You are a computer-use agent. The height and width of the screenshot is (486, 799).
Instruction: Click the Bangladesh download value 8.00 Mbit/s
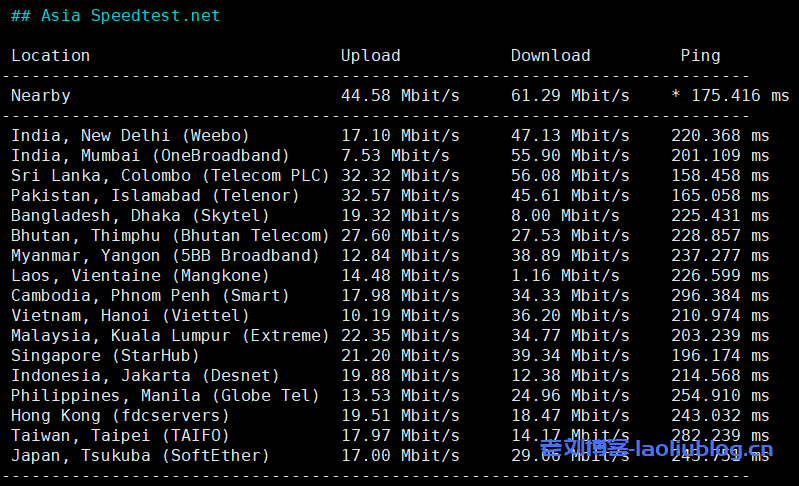(x=565, y=216)
